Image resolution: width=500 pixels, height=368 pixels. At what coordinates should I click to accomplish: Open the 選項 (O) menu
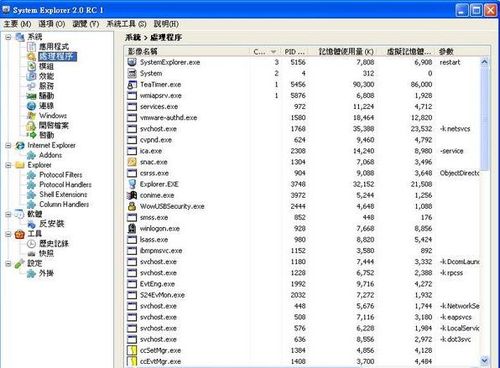pos(52,24)
